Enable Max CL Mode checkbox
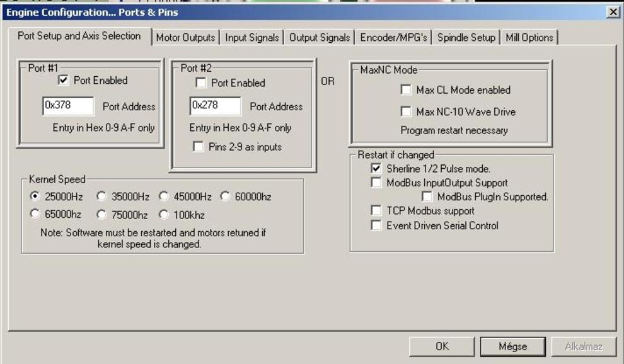Screen dimensions: 624x364 pos(406,90)
